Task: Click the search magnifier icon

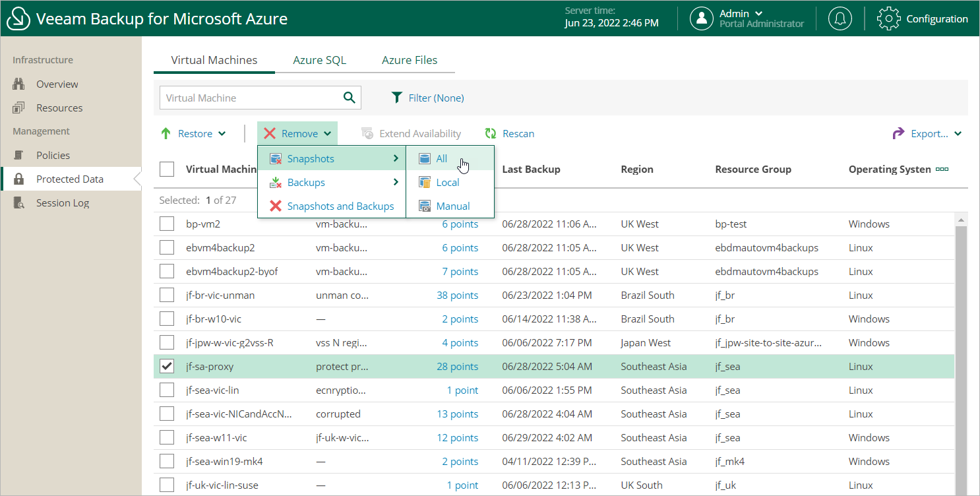Action: pyautogui.click(x=349, y=98)
